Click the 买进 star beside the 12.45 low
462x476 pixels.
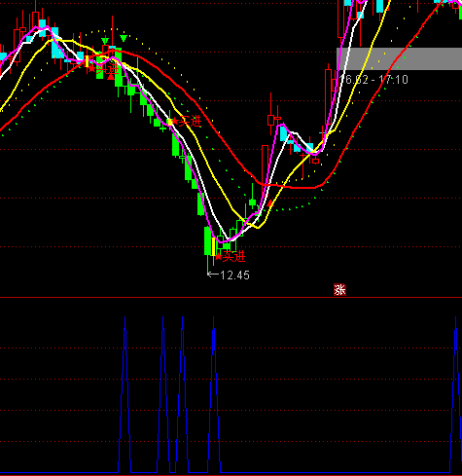pos(219,257)
